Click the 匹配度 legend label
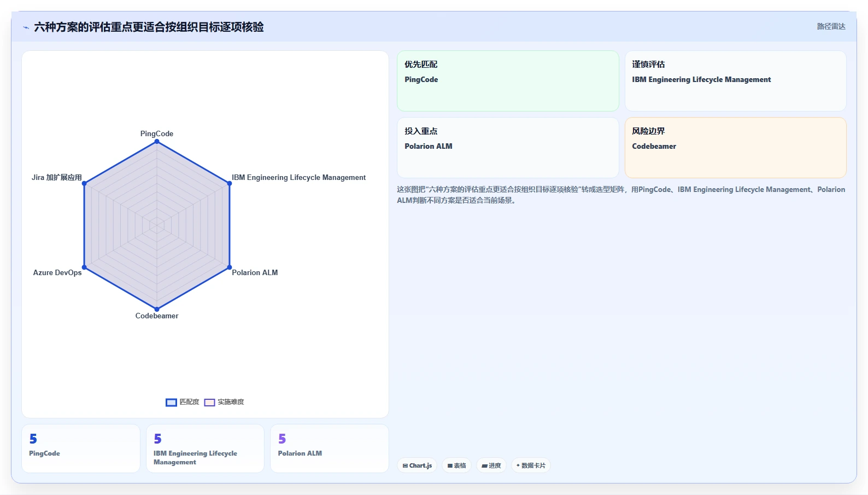The height and width of the screenshot is (495, 868). pyautogui.click(x=189, y=402)
